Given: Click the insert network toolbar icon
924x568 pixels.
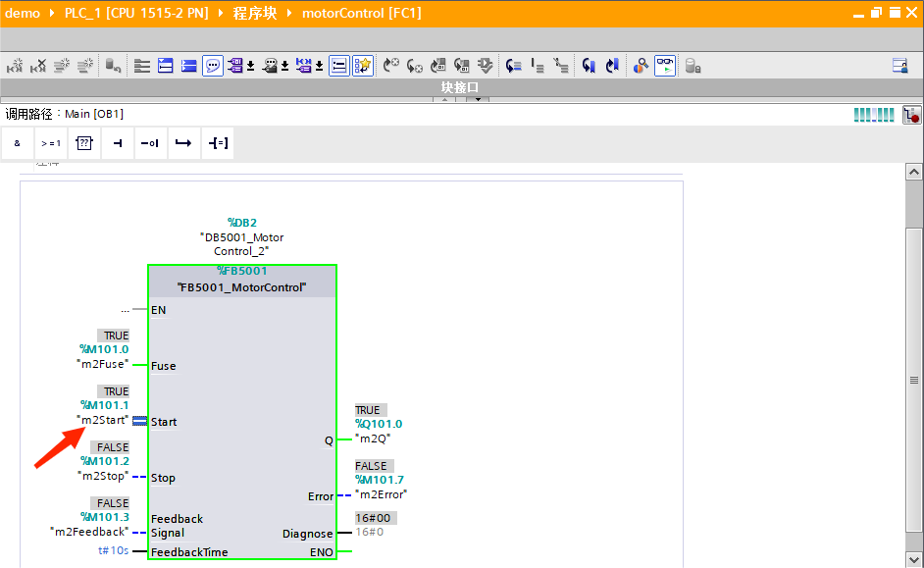Looking at the screenshot, I should (15, 66).
